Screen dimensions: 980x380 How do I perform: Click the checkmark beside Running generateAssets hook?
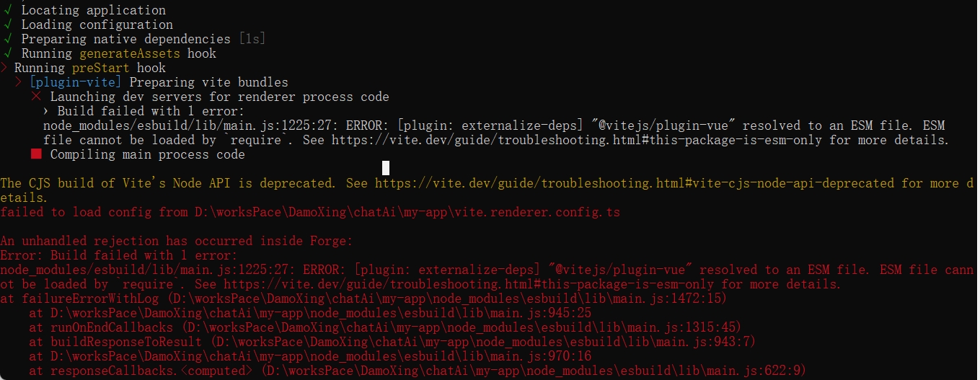[x=7, y=53]
